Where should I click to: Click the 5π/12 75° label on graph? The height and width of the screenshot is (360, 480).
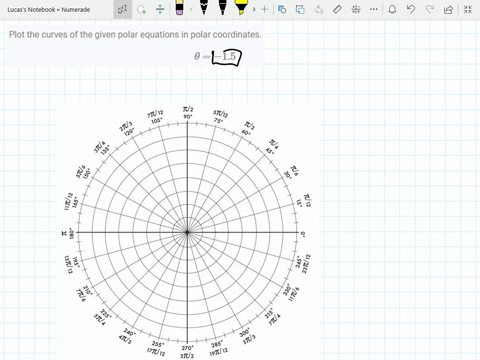tap(220, 116)
